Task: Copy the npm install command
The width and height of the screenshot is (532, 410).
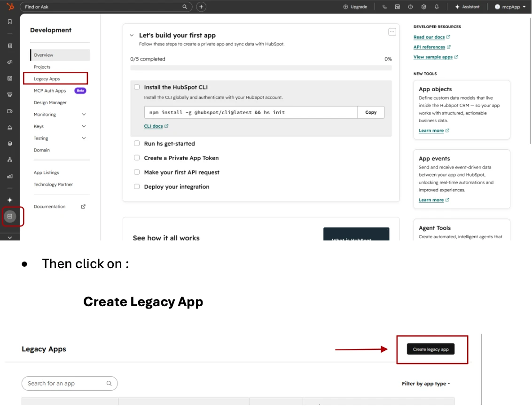Action: (x=371, y=112)
